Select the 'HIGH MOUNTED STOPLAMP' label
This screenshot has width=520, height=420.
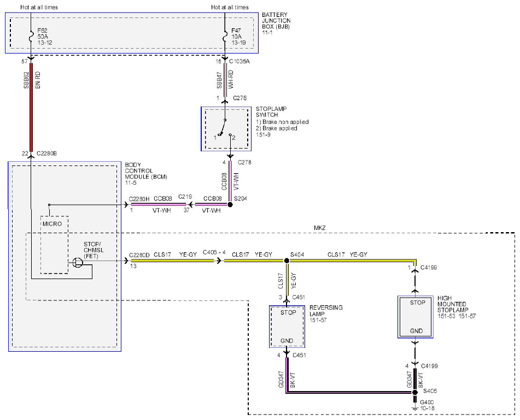[453, 304]
